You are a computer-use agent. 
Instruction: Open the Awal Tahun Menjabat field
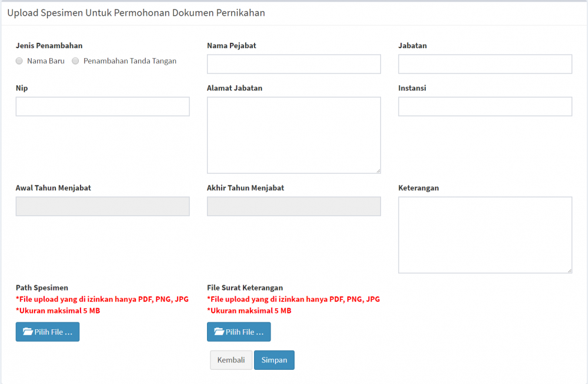102,206
